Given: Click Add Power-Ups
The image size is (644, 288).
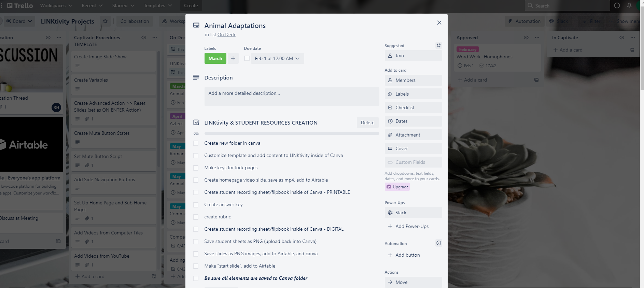Looking at the screenshot, I should pyautogui.click(x=413, y=226).
